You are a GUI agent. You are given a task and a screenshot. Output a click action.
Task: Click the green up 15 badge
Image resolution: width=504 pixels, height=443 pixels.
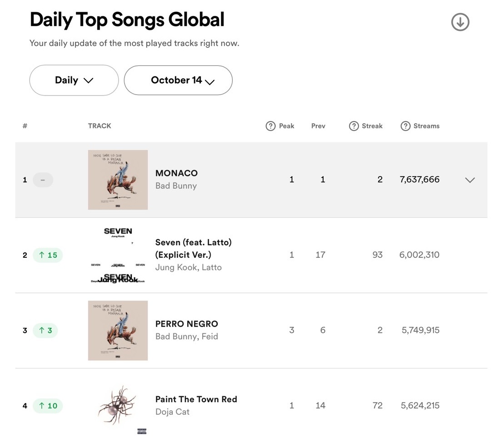48,255
